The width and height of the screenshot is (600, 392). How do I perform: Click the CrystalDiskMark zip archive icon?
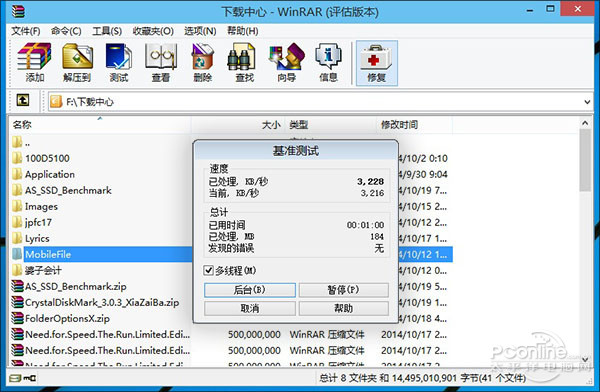pyautogui.click(x=18, y=302)
